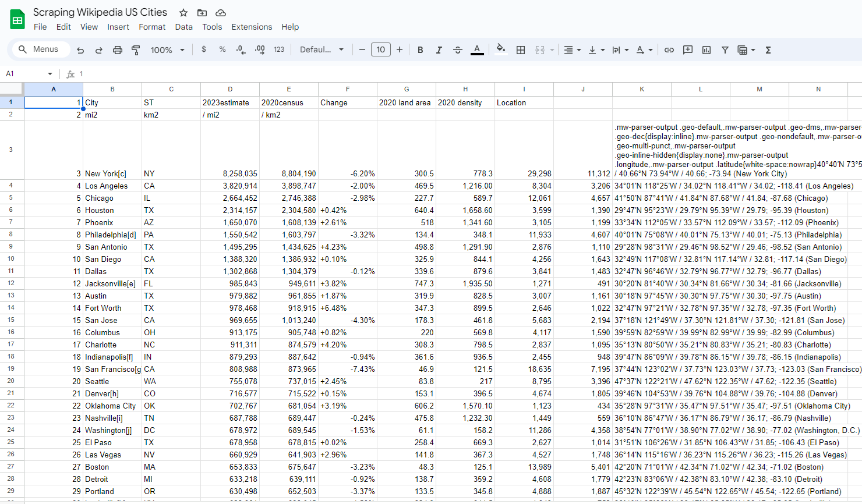Select the paint format roller
Screen dimensions: 862x504
136,50
